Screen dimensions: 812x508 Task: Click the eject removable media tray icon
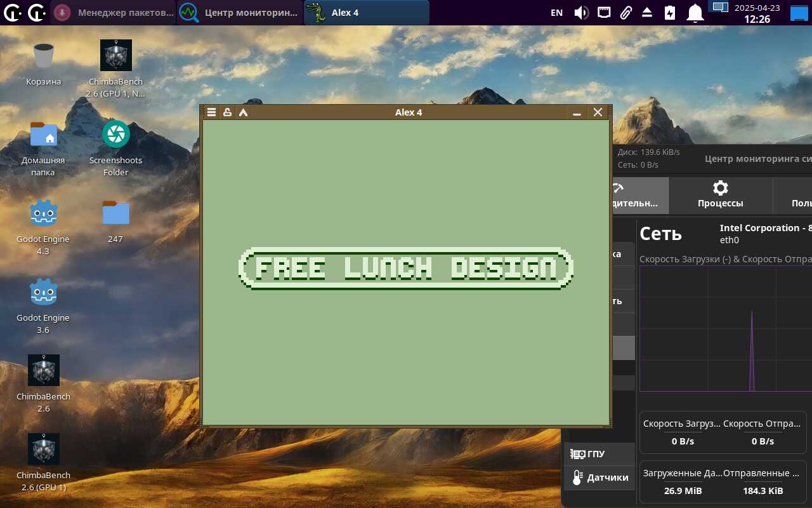click(647, 13)
